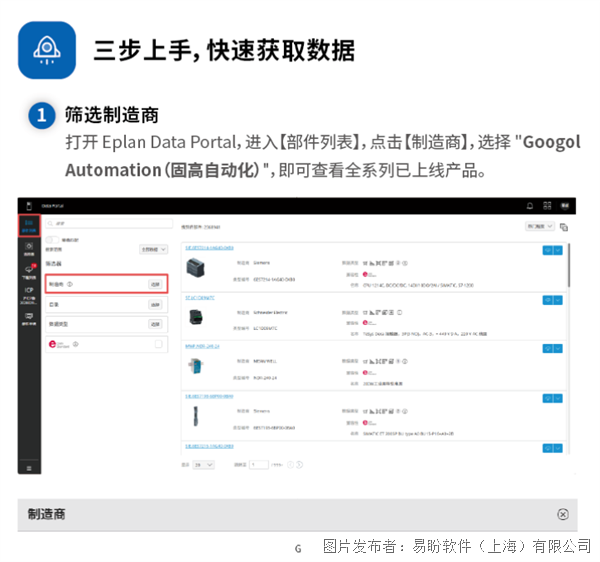Download the second Siemens part
600x562 pixels.
click(548, 399)
